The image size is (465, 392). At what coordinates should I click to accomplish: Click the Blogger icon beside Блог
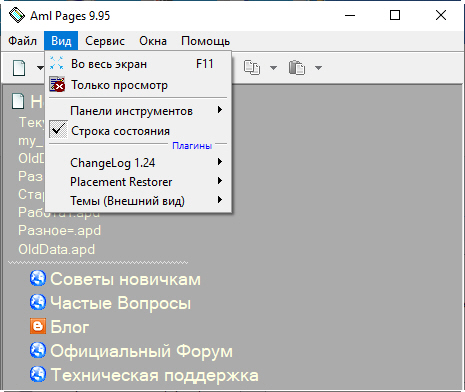pos(38,326)
